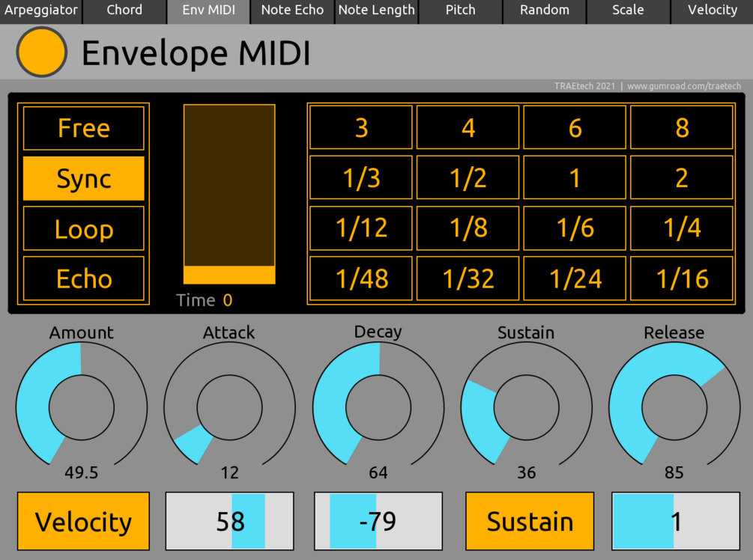Enable Loop mode

pos(84,228)
